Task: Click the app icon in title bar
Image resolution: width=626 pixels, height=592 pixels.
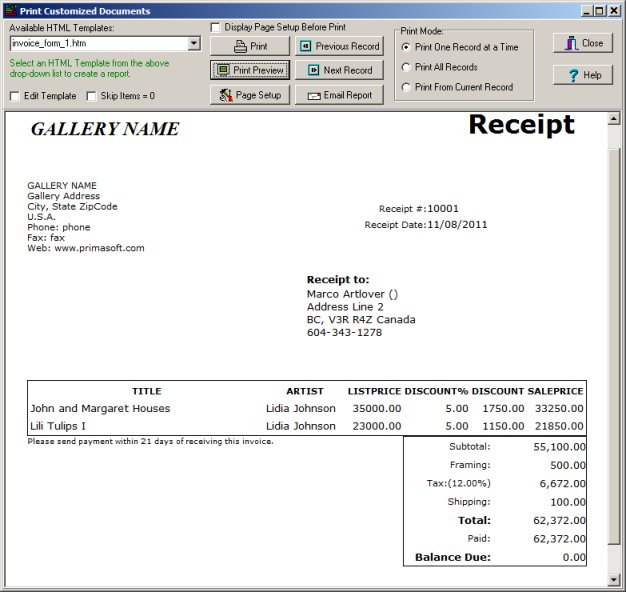Action: pos(11,10)
